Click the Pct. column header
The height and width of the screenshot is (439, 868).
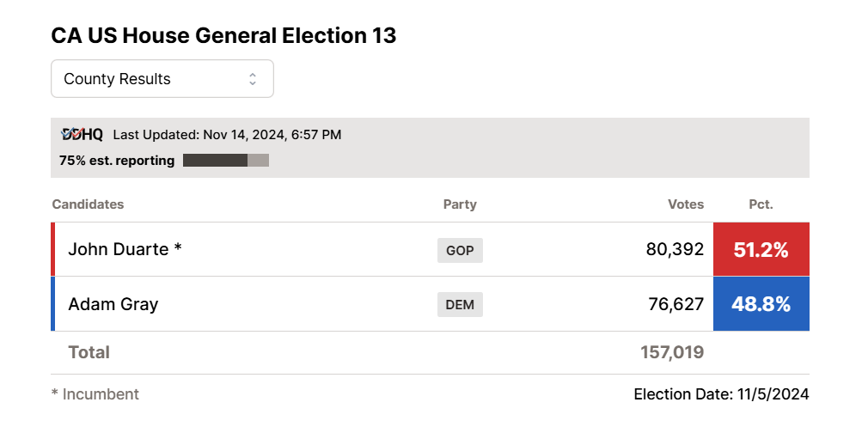[x=761, y=204]
